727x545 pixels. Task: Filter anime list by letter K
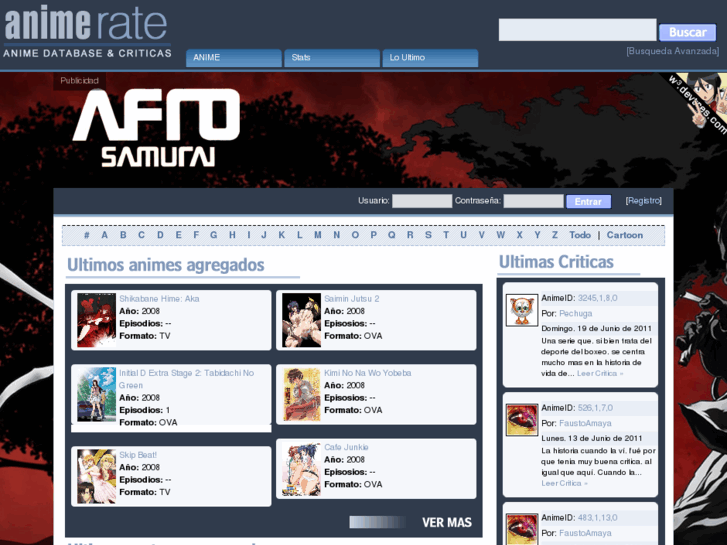coord(281,235)
